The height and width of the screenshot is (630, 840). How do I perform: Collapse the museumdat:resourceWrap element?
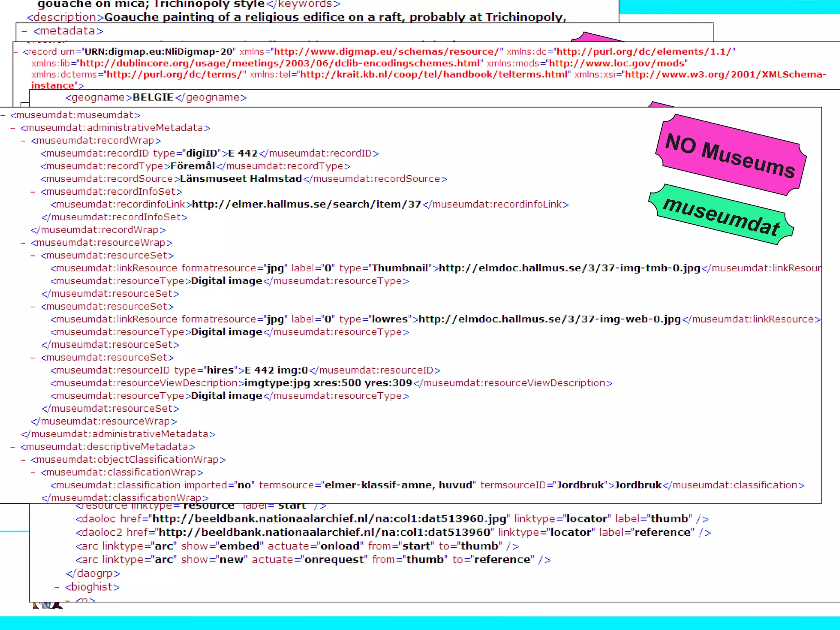coord(23,243)
